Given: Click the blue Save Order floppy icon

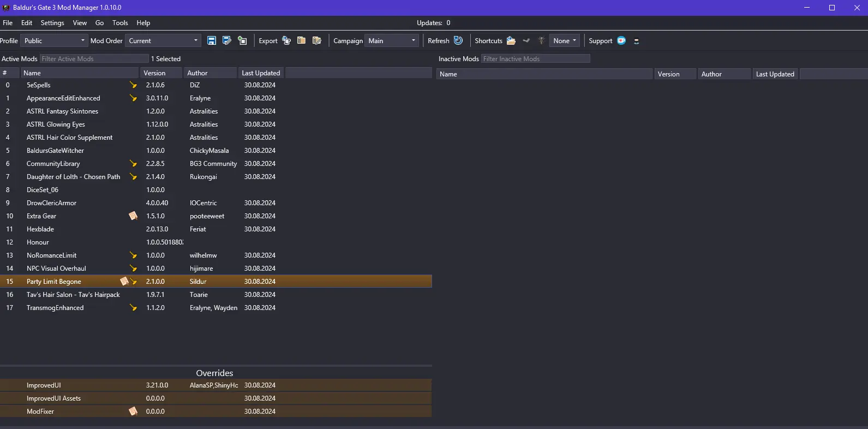Looking at the screenshot, I should [x=212, y=41].
